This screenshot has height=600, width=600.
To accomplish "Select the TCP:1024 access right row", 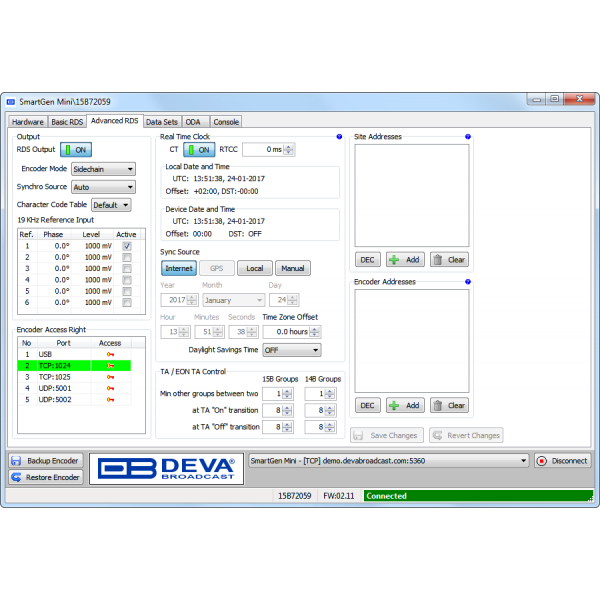I will click(x=74, y=366).
